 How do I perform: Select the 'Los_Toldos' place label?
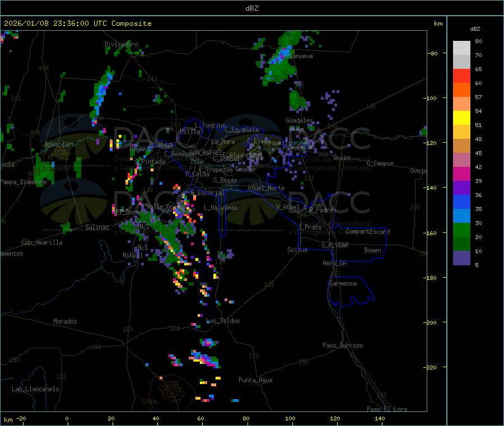coord(223,321)
